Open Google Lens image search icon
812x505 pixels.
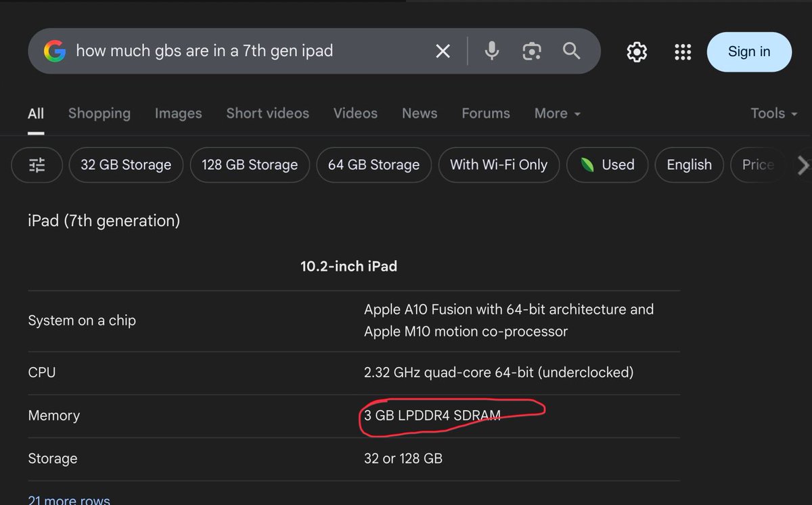532,51
